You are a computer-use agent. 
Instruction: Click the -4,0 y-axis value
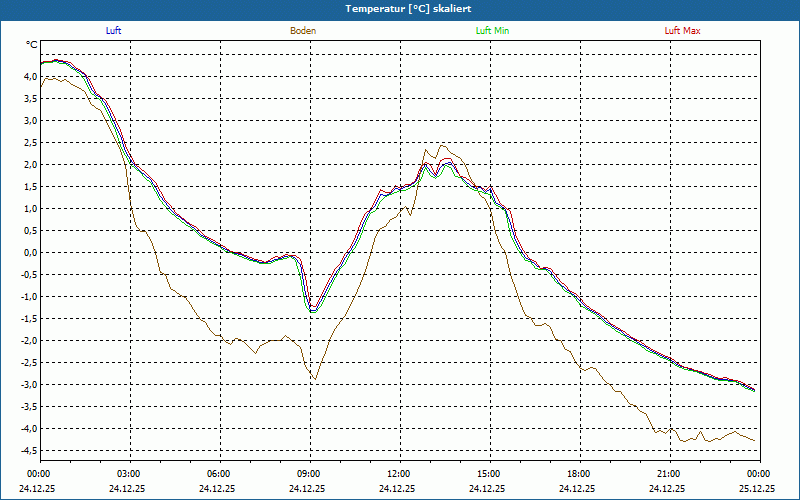click(28, 429)
